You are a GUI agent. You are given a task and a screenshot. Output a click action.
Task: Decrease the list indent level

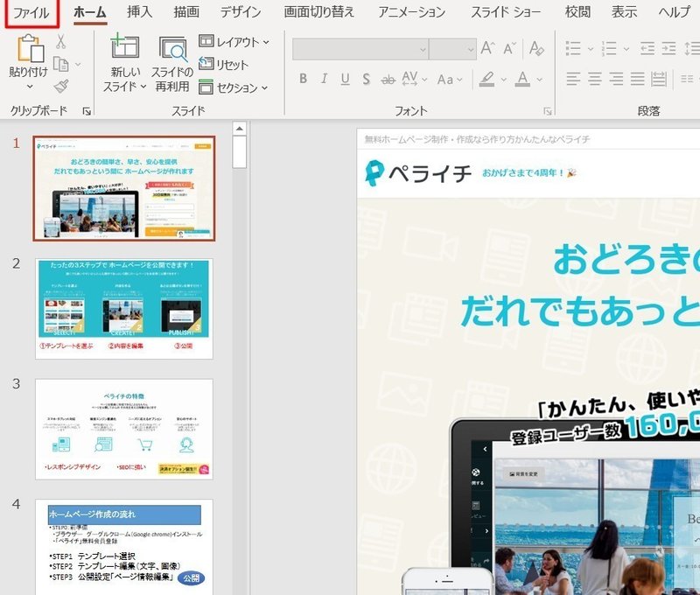click(647, 48)
